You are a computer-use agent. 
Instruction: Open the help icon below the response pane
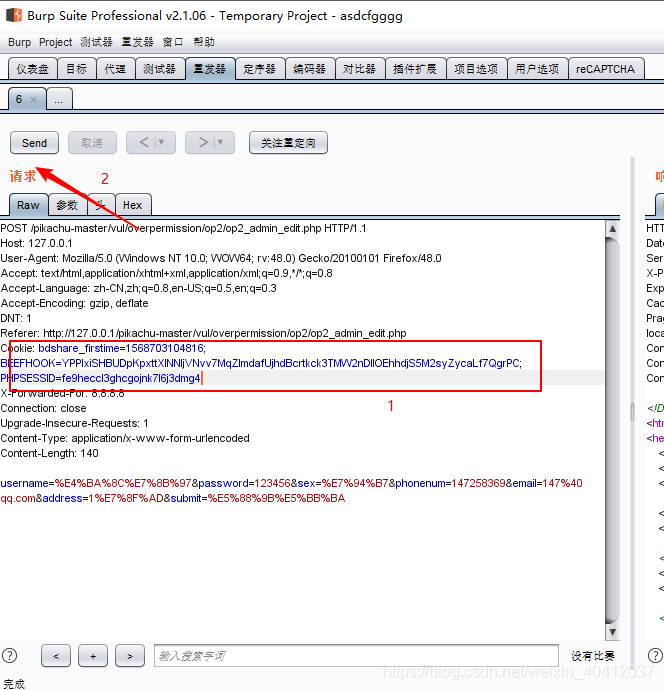tap(655, 656)
